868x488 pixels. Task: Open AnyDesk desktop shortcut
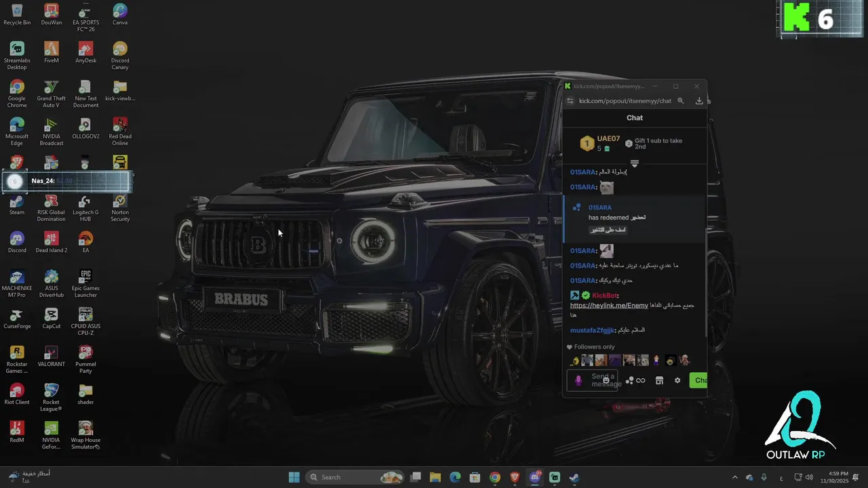point(85,52)
